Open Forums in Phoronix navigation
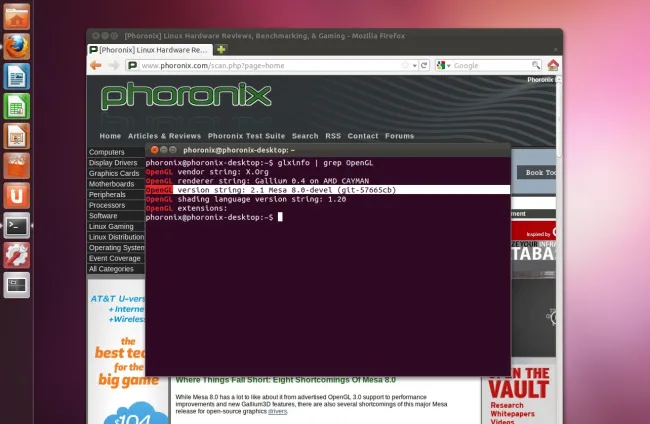 (399, 136)
